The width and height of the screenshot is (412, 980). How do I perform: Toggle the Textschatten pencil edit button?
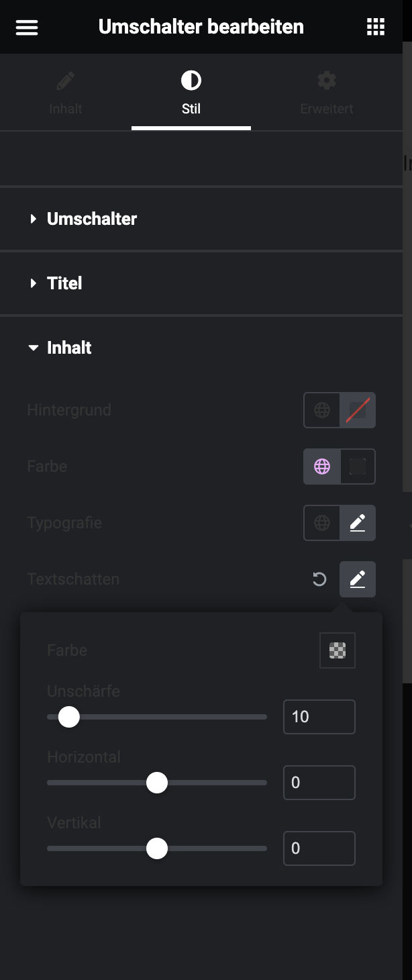coord(358,579)
